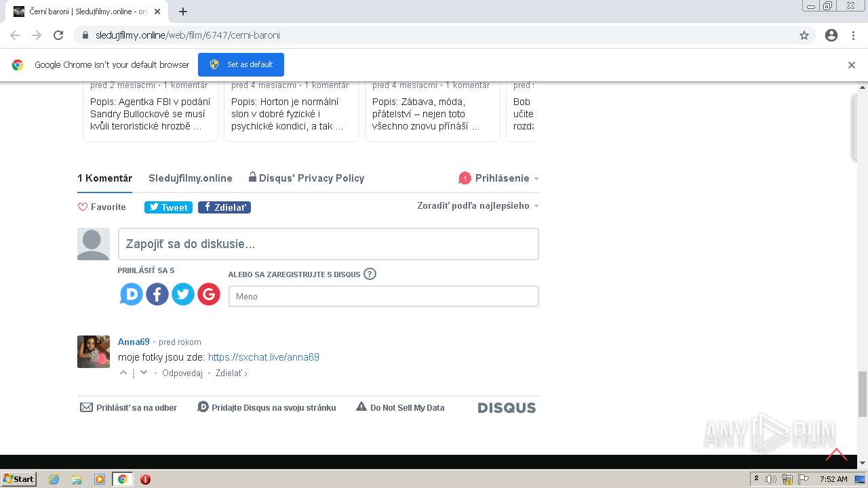Select the Černí baroni browser tab
868x488 pixels.
88,12
